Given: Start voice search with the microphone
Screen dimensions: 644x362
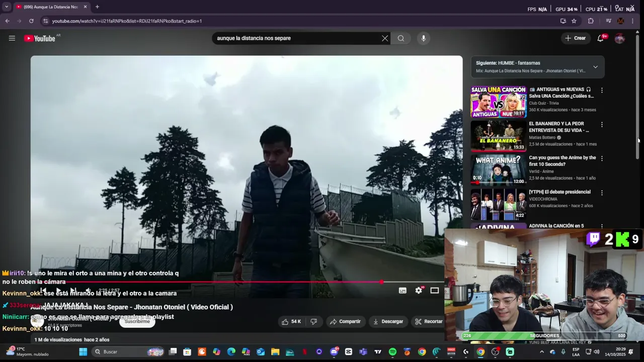Looking at the screenshot, I should coord(423,38).
